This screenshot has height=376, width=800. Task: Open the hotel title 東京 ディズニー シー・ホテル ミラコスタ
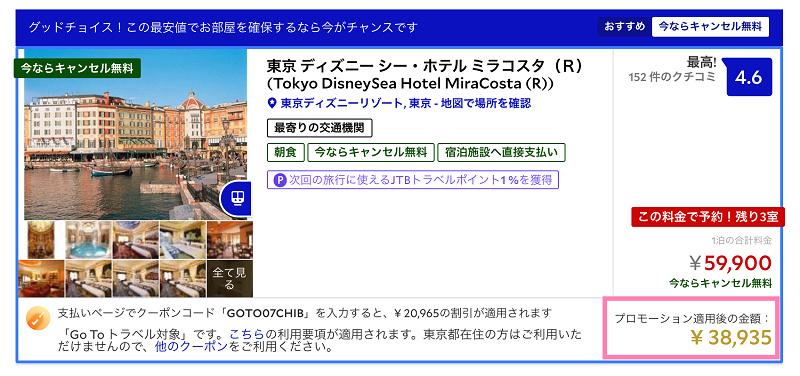(424, 74)
